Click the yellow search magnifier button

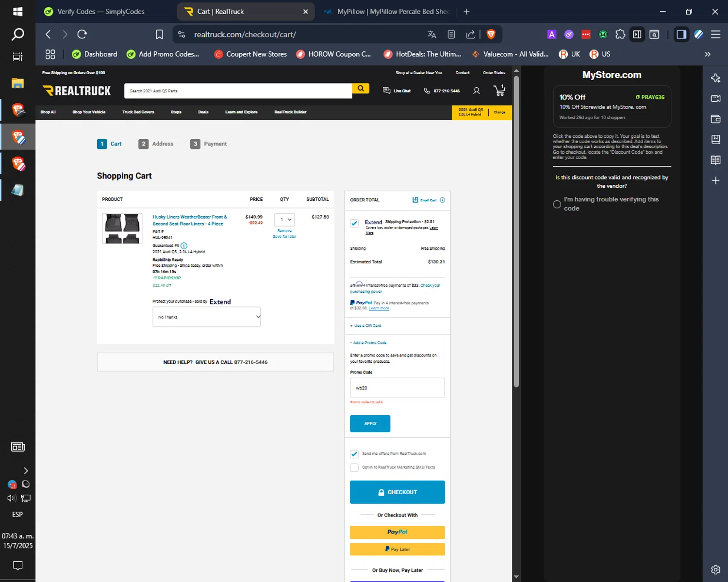[x=361, y=89]
